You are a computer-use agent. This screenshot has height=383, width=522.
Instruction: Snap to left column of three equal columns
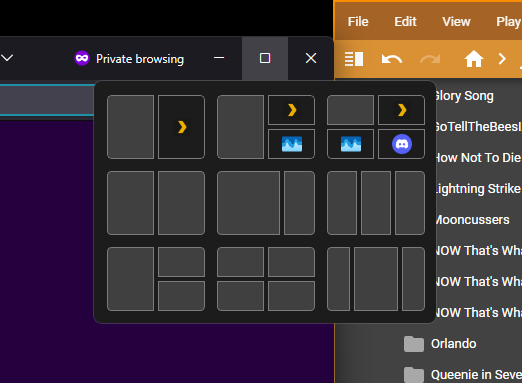tap(342, 203)
